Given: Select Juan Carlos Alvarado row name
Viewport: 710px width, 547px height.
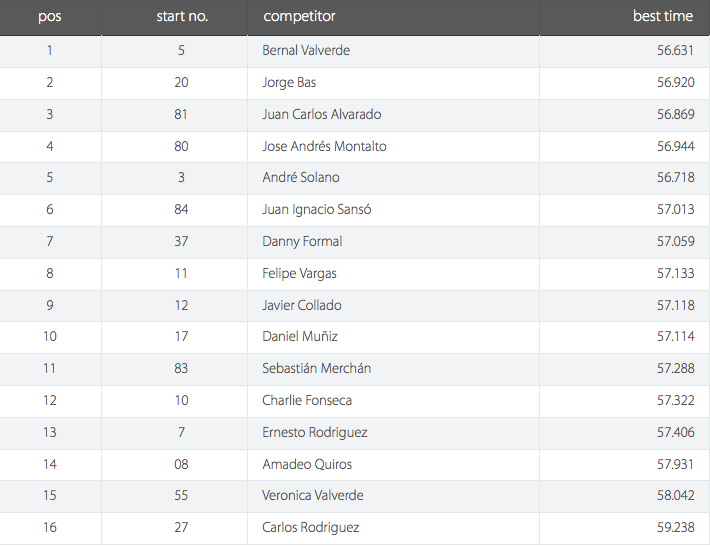Looking at the screenshot, I should 321,114.
